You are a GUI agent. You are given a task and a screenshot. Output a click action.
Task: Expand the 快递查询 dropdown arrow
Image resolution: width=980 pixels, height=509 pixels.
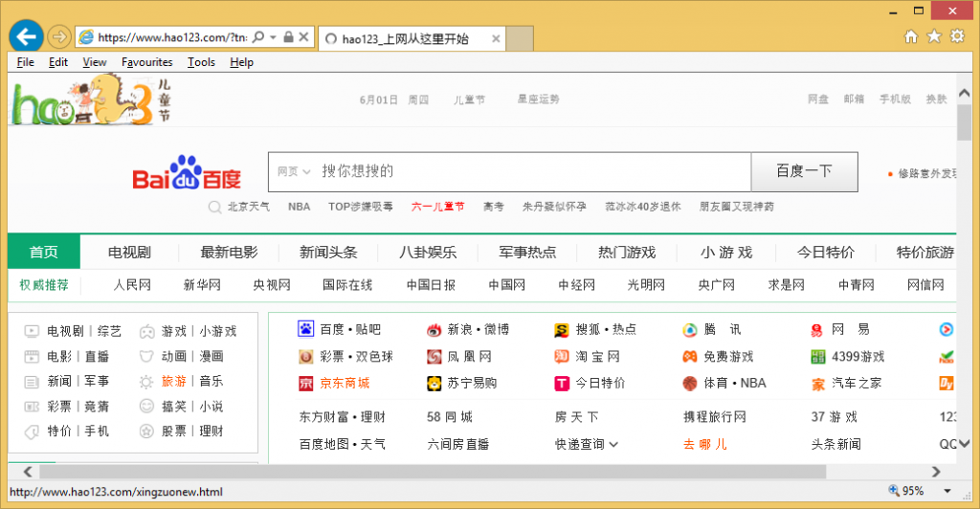pyautogui.click(x=613, y=444)
